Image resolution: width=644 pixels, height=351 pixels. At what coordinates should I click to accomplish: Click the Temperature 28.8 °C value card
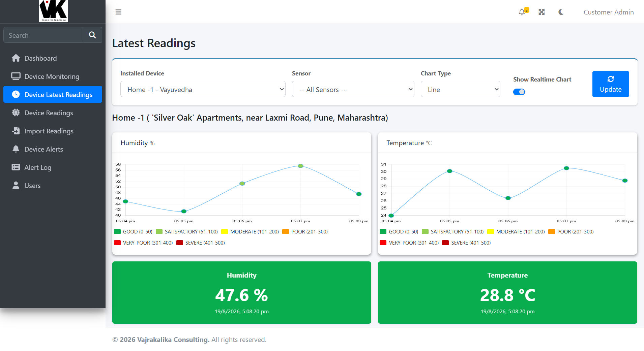click(x=507, y=292)
